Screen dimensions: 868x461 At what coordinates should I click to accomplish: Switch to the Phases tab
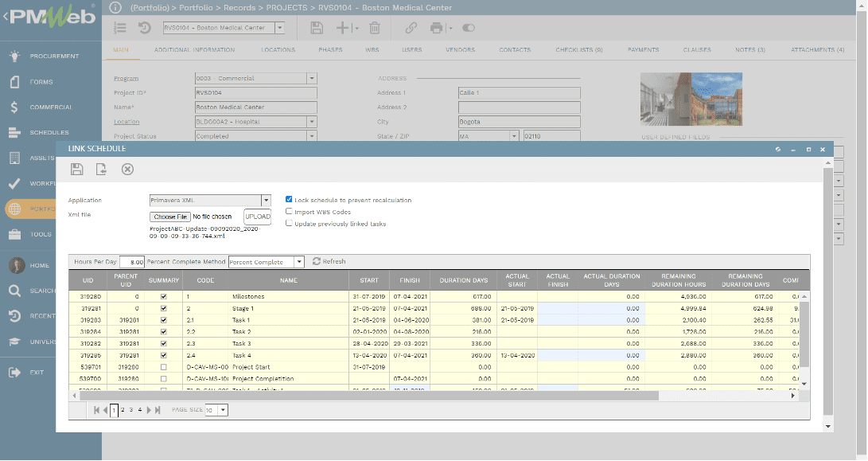[330, 50]
